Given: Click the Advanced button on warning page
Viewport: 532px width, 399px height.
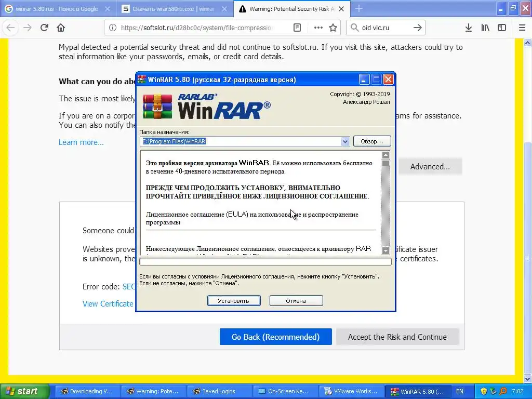Looking at the screenshot, I should (430, 167).
